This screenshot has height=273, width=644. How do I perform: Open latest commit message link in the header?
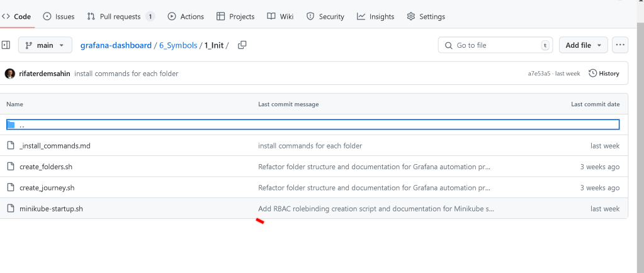click(x=127, y=74)
